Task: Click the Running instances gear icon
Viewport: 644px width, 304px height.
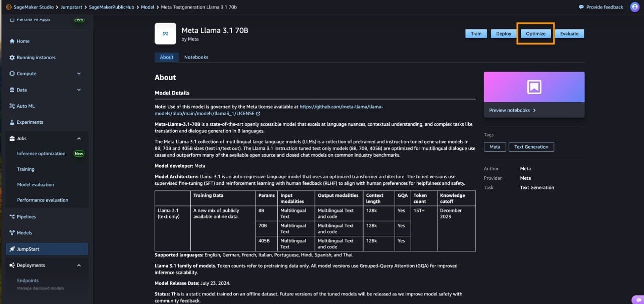Action: coord(12,58)
